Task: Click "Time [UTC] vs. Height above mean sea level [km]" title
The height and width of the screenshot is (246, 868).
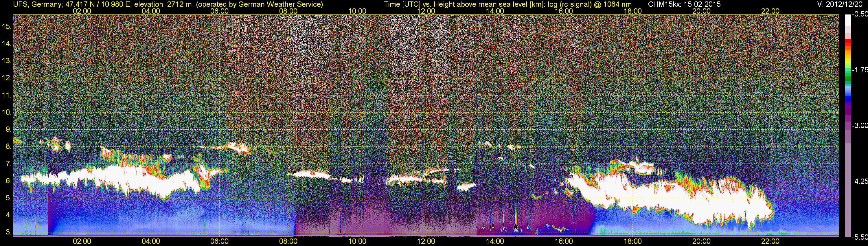Action: tap(464, 4)
